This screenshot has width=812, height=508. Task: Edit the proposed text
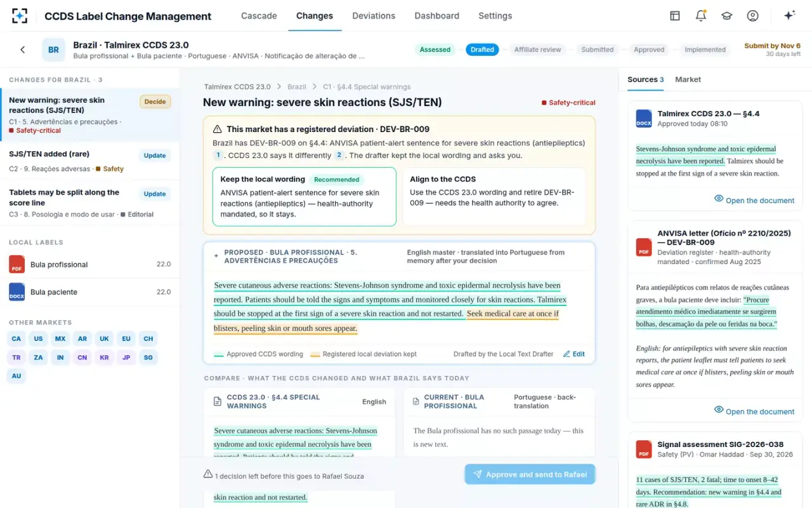pyautogui.click(x=574, y=354)
